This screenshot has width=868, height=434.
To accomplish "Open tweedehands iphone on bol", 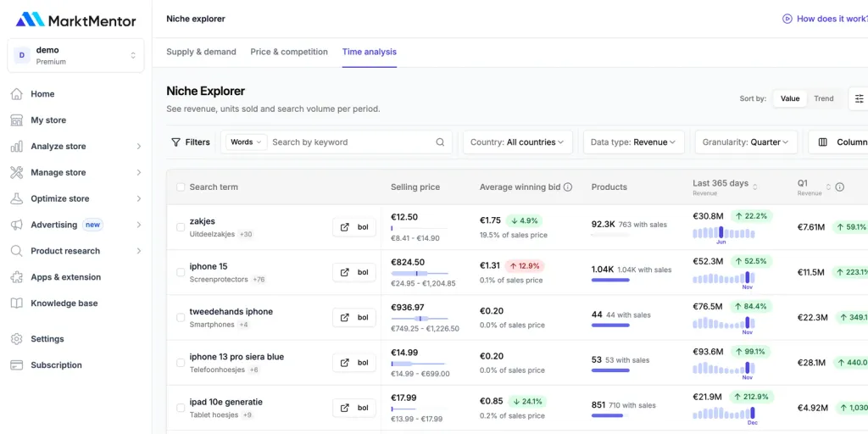I will [x=354, y=318].
